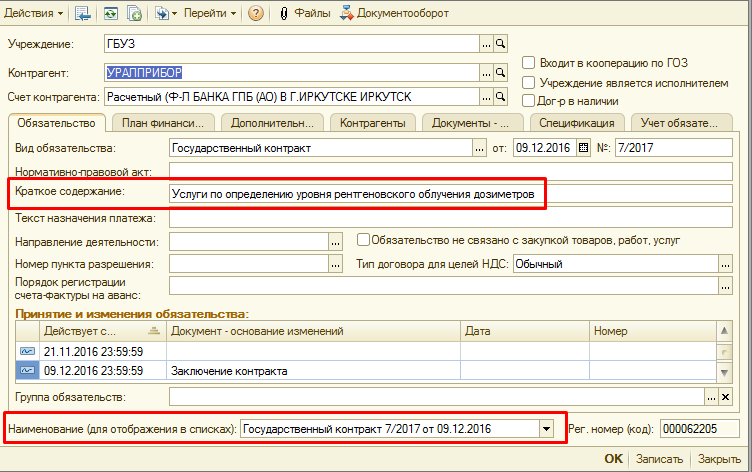Switch to the Спецификация tab
752x472 pixels.
(x=577, y=123)
